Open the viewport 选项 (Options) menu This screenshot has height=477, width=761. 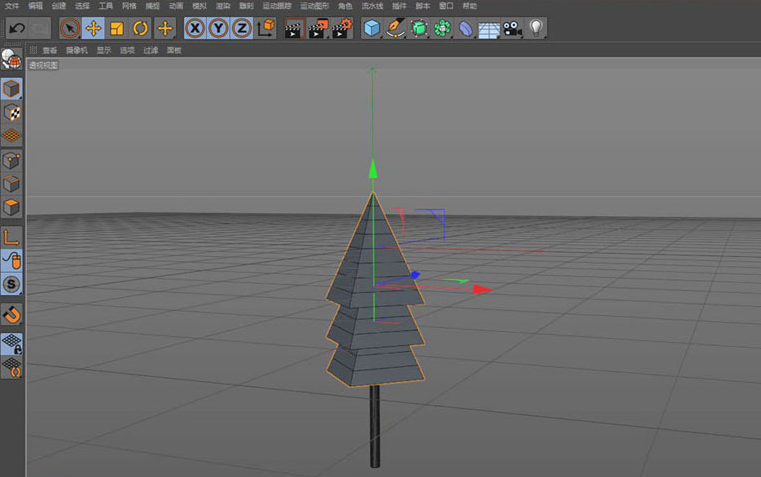tap(127, 50)
